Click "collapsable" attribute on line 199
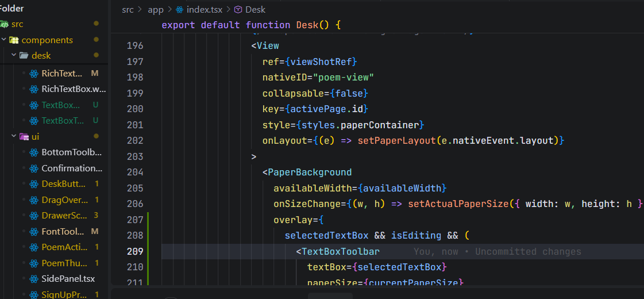Image resolution: width=644 pixels, height=299 pixels. pos(293,93)
